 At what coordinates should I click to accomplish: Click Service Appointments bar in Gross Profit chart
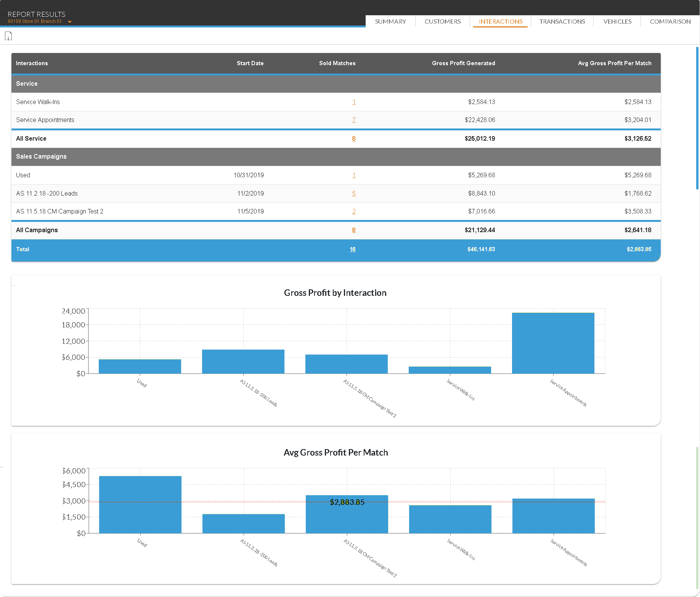(553, 343)
